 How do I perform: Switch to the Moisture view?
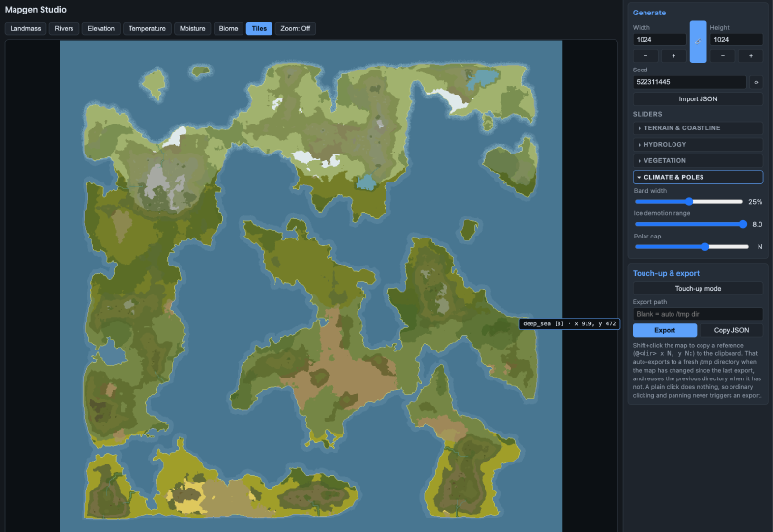(x=192, y=29)
